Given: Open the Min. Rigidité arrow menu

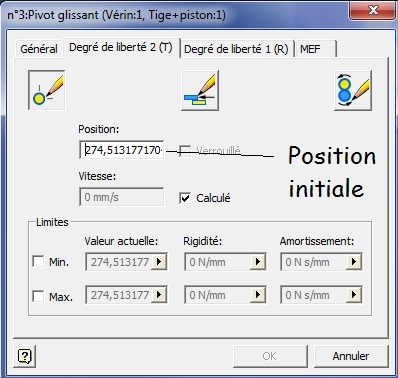Looking at the screenshot, I should pyautogui.click(x=258, y=262).
